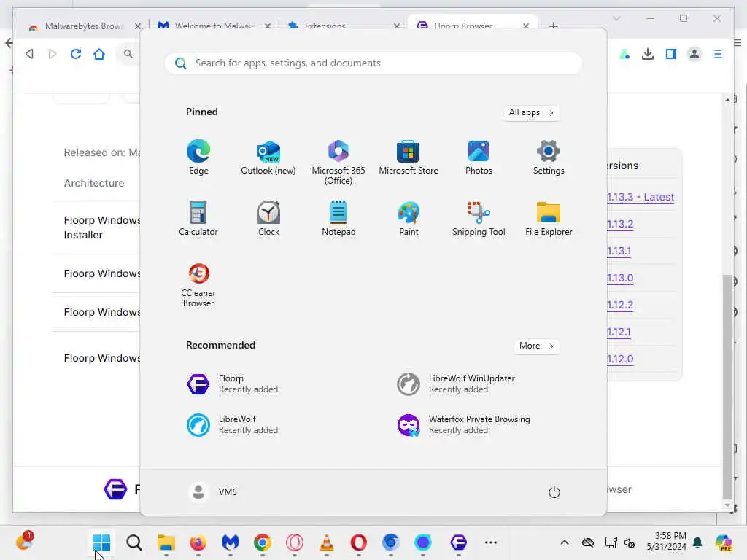Click the browser page vertical scrollbar
The height and width of the screenshot is (560, 747).
tap(727, 386)
